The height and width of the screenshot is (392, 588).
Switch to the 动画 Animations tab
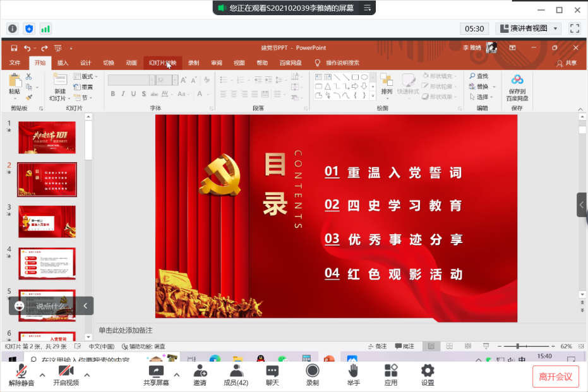tap(131, 62)
